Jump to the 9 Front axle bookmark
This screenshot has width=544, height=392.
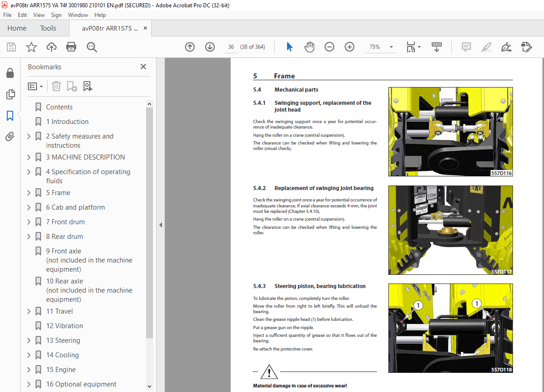tap(89, 260)
